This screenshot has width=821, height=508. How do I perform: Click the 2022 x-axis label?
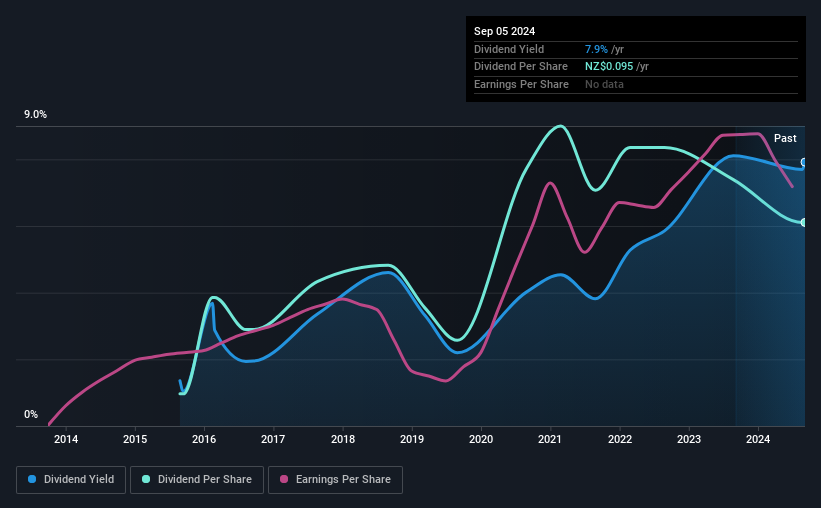coord(620,439)
